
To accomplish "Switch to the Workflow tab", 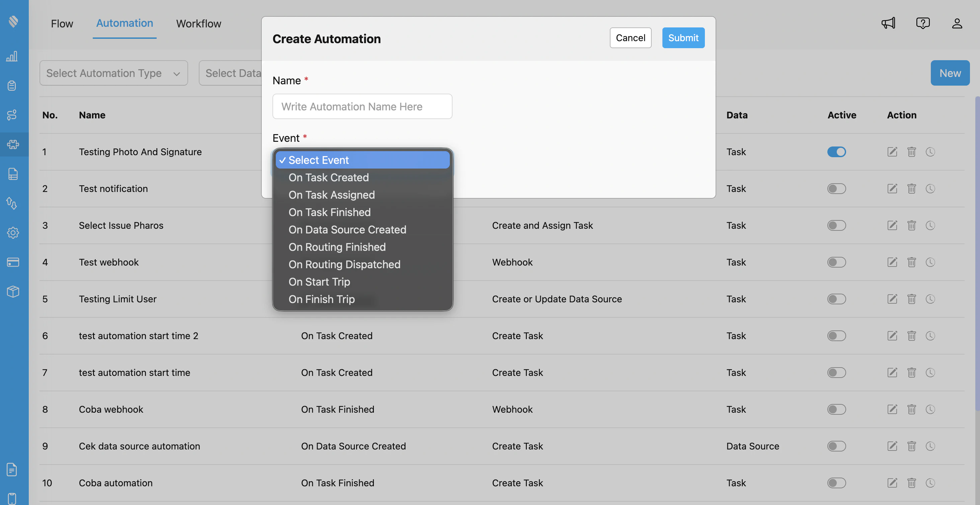I will click(198, 23).
